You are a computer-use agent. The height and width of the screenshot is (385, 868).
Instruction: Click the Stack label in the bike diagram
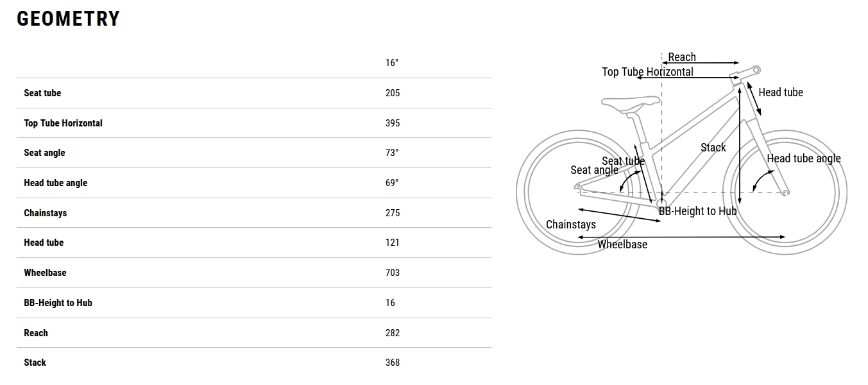713,148
